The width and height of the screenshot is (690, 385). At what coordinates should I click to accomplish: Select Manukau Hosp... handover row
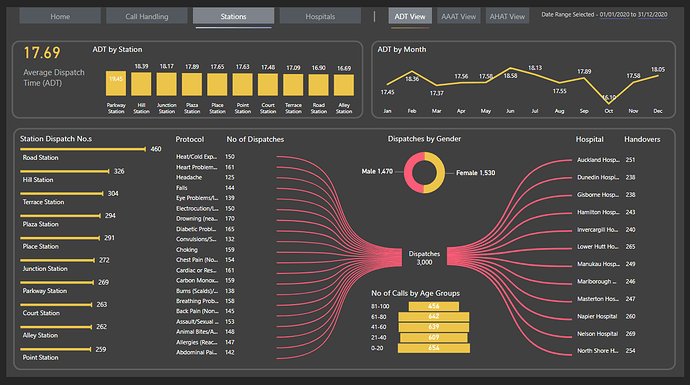[x=606, y=264]
